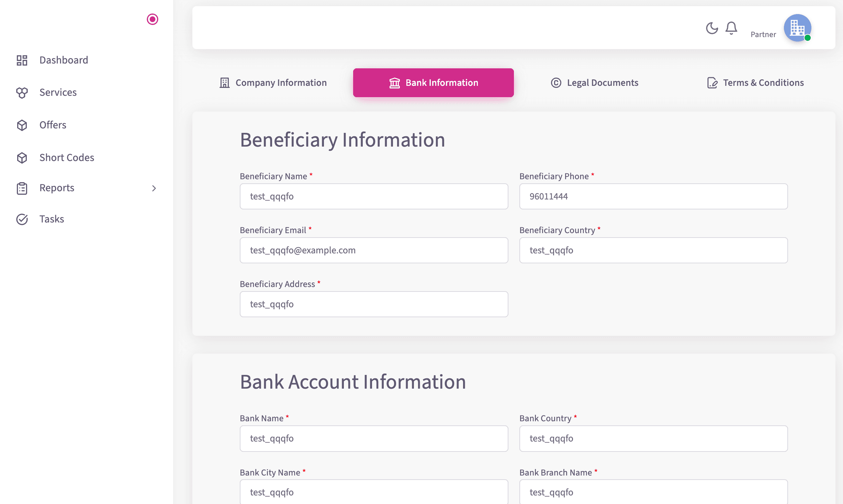The width and height of the screenshot is (843, 504).
Task: Select the Tasks checkmark icon
Action: click(22, 219)
